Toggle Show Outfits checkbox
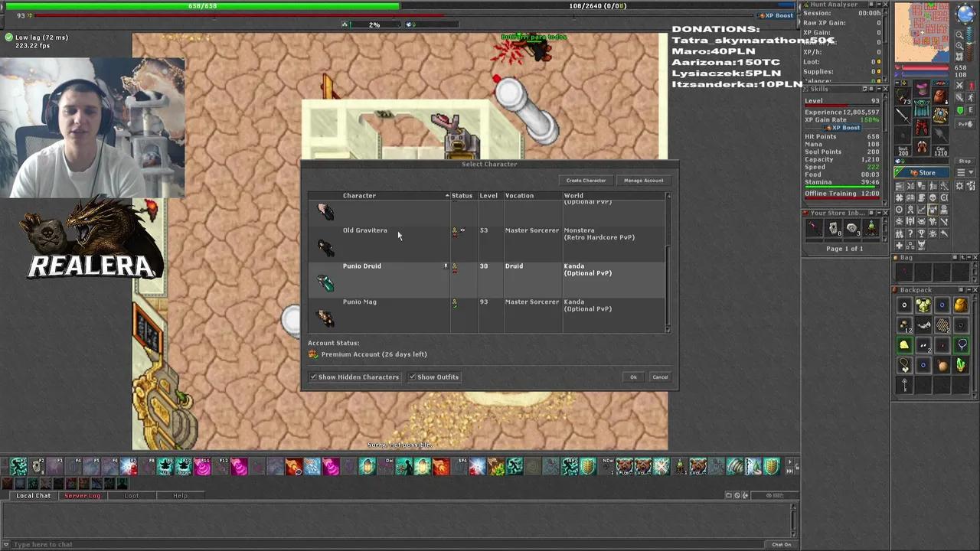Viewport: 980px width, 551px height. pos(413,377)
